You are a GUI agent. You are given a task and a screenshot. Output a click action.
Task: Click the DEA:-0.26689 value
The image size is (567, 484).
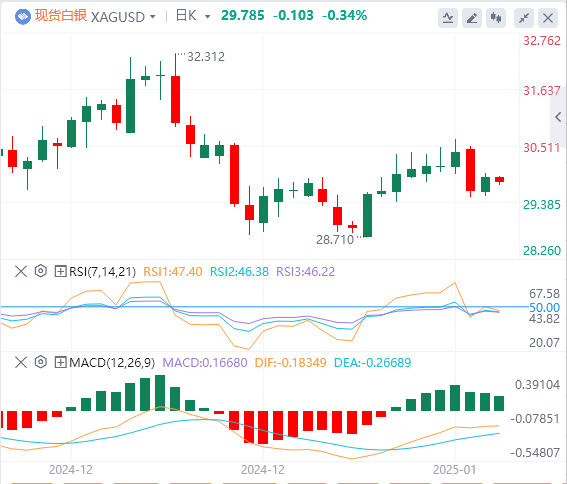point(372,362)
